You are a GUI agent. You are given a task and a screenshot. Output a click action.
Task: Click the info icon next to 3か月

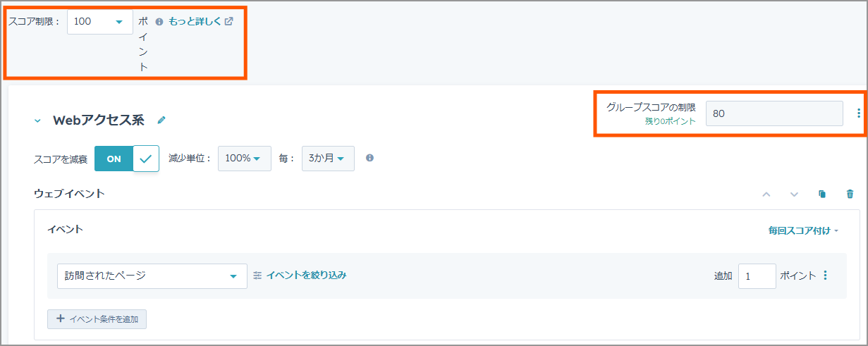click(369, 158)
